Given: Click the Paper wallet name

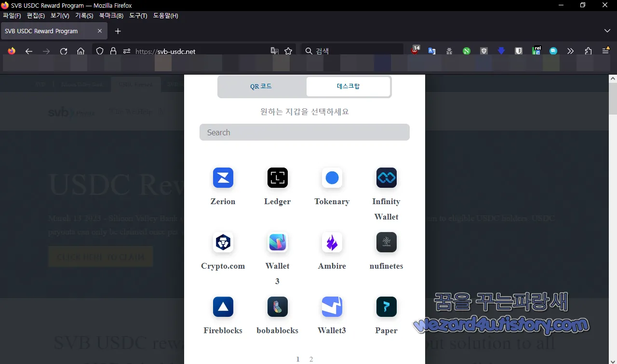Looking at the screenshot, I should pyautogui.click(x=387, y=331).
